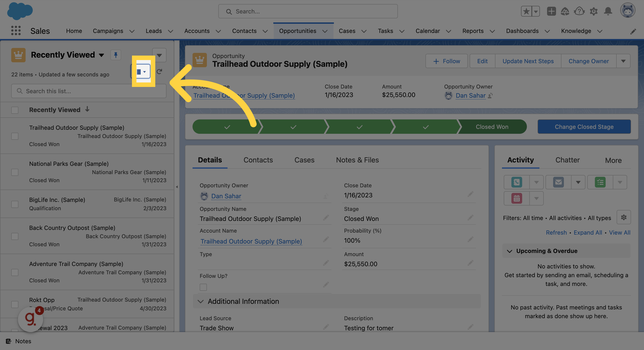This screenshot has height=350, width=644.
Task: Open the Email composer icon
Action: 559,182
